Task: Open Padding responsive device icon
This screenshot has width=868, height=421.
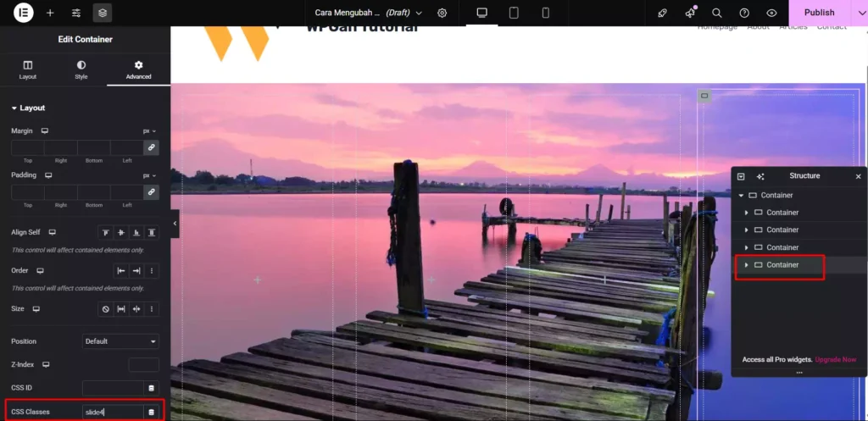Action: click(48, 175)
